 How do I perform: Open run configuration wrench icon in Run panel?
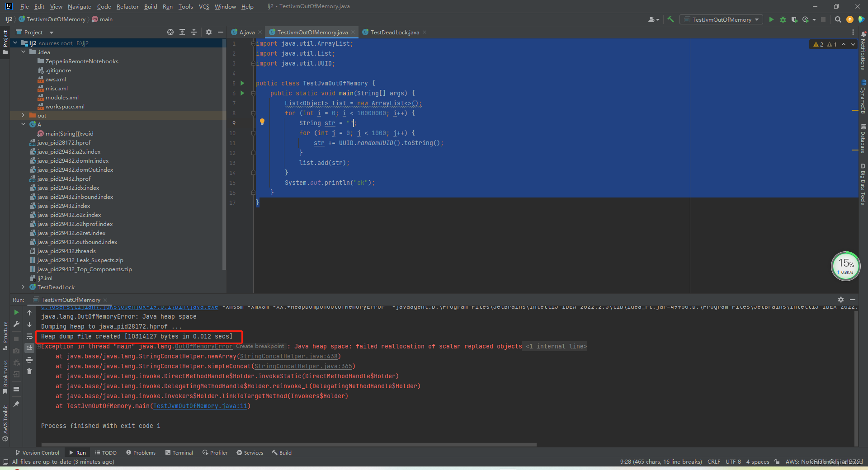(16, 324)
